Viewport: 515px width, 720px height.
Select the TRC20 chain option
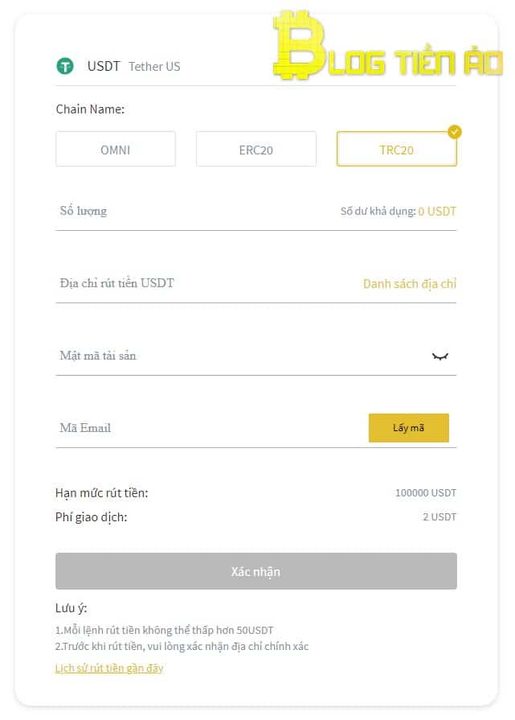397,149
